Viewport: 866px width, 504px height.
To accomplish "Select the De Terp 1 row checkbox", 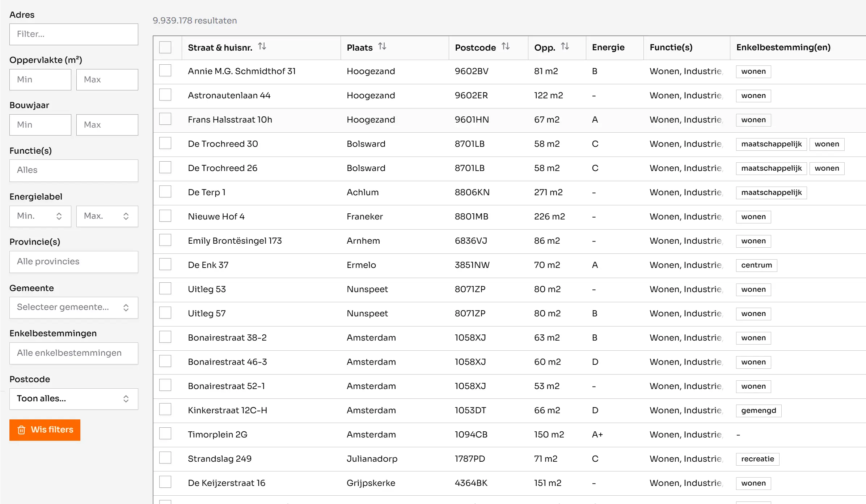I will pos(165,192).
